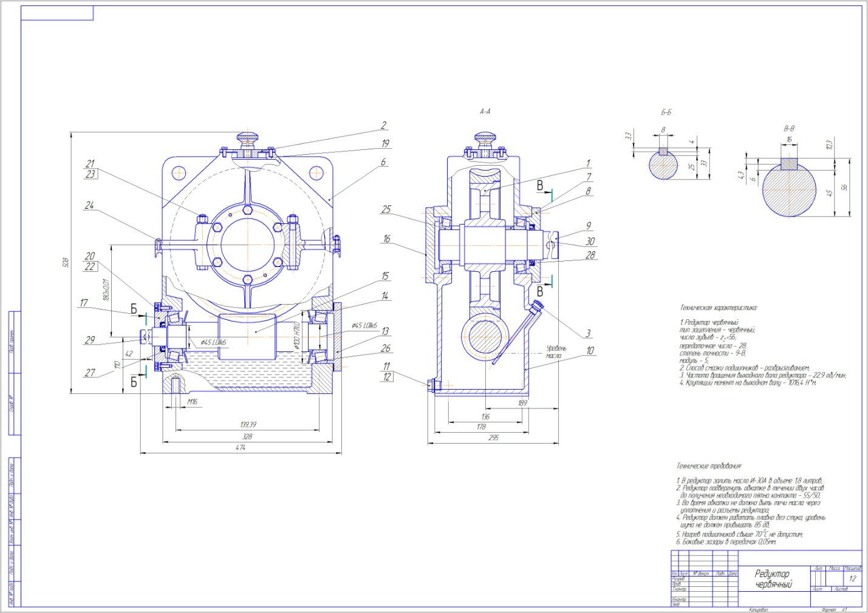
Task: Click part callout number '29'
Action: [x=90, y=340]
